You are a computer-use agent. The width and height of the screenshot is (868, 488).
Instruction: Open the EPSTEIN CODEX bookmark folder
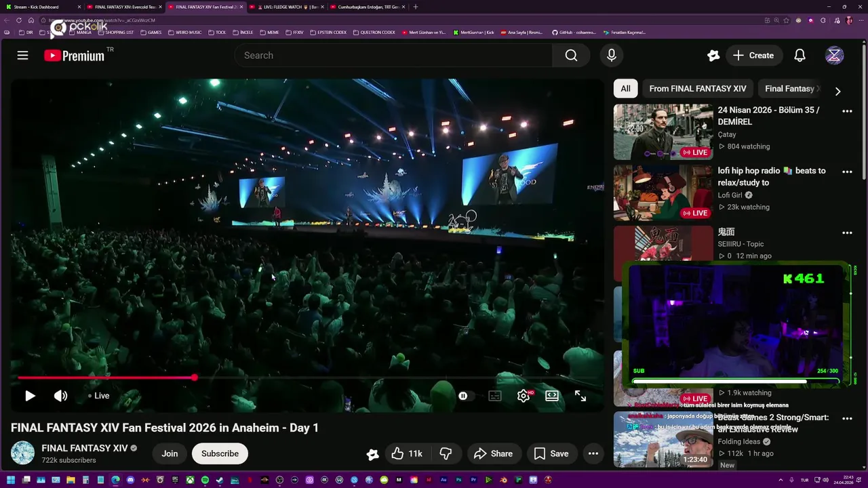(328, 33)
